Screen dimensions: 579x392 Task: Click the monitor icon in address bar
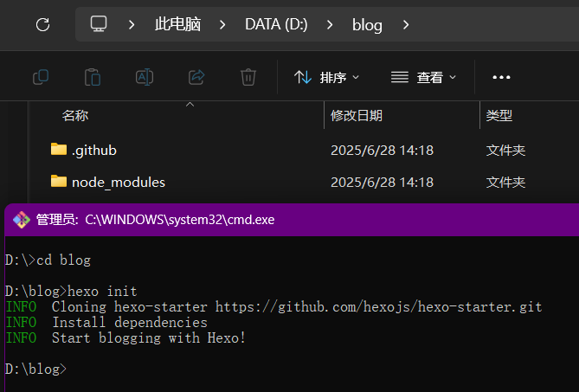(x=99, y=24)
